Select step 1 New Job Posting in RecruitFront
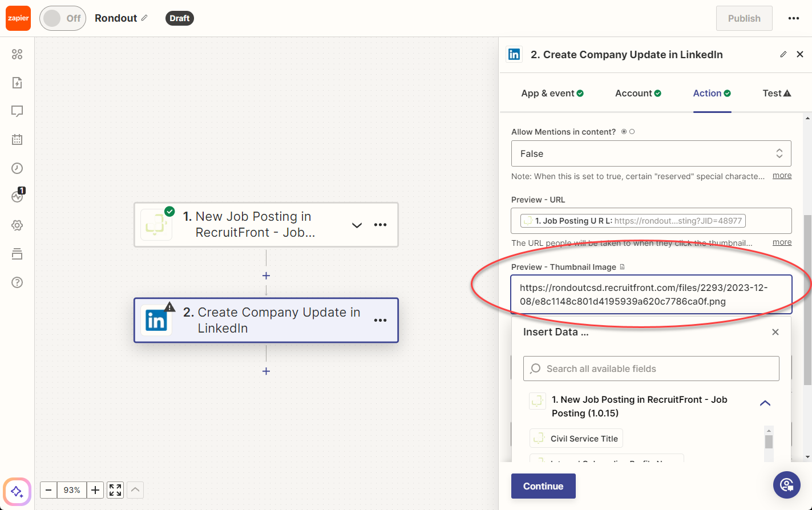This screenshot has width=812, height=510. point(266,225)
